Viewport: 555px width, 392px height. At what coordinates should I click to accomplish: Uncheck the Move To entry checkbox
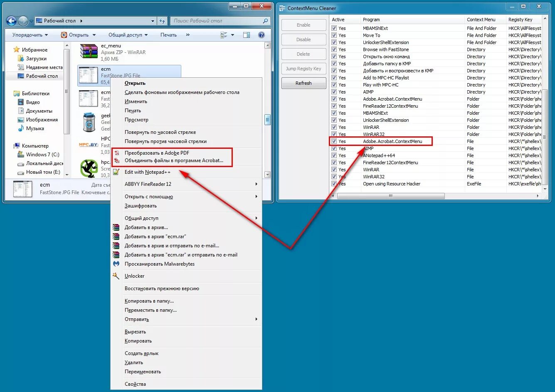coord(334,35)
